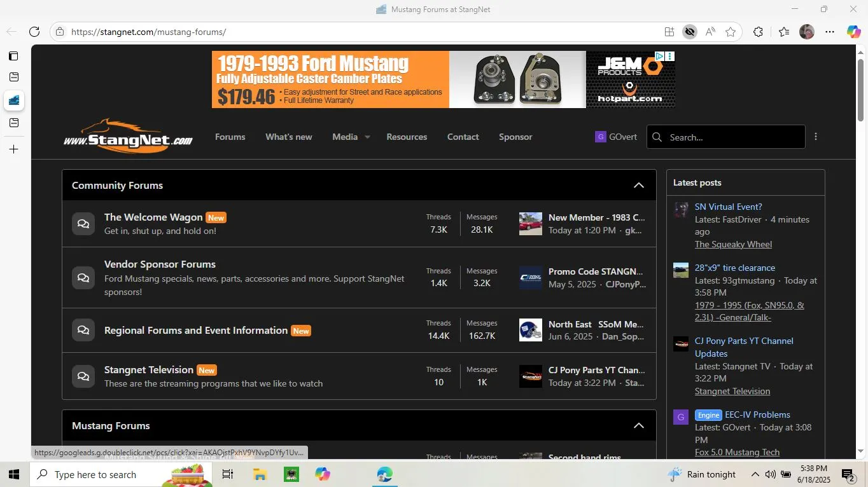This screenshot has height=487, width=868.
Task: Open 28"x9" tire clearance post
Action: tap(735, 268)
